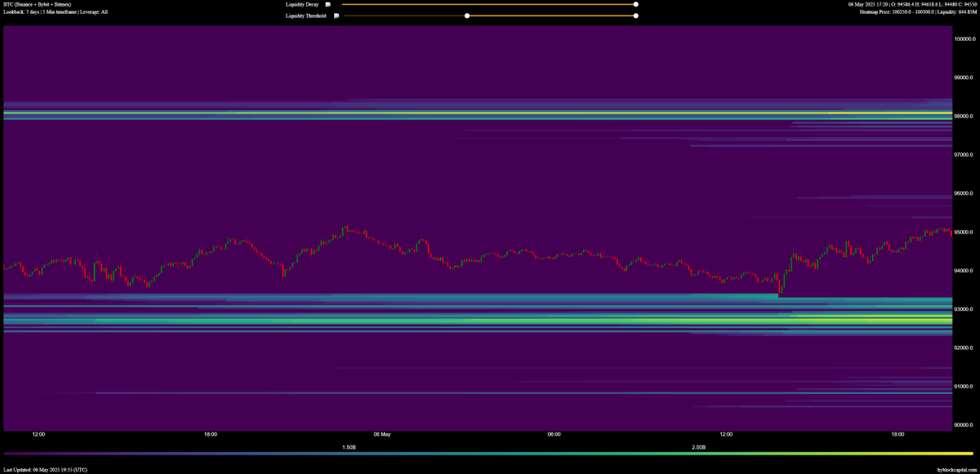Select the Liquidity Threshold right slider handle
The height and width of the screenshot is (474, 980).
click(x=635, y=15)
